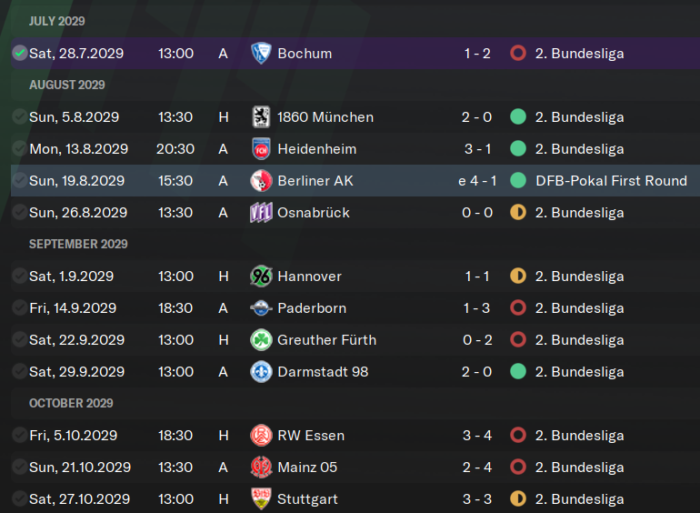Toggle the checkmark for Bochum fixture
Image resolution: width=700 pixels, height=513 pixels.
[x=19, y=53]
